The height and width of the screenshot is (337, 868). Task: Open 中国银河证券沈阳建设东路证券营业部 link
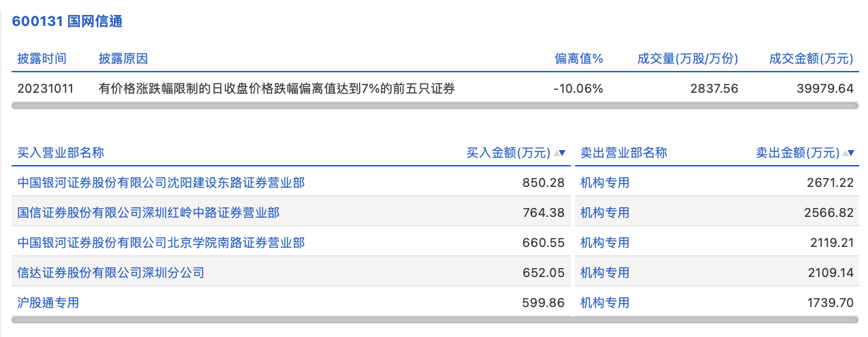[x=161, y=183]
